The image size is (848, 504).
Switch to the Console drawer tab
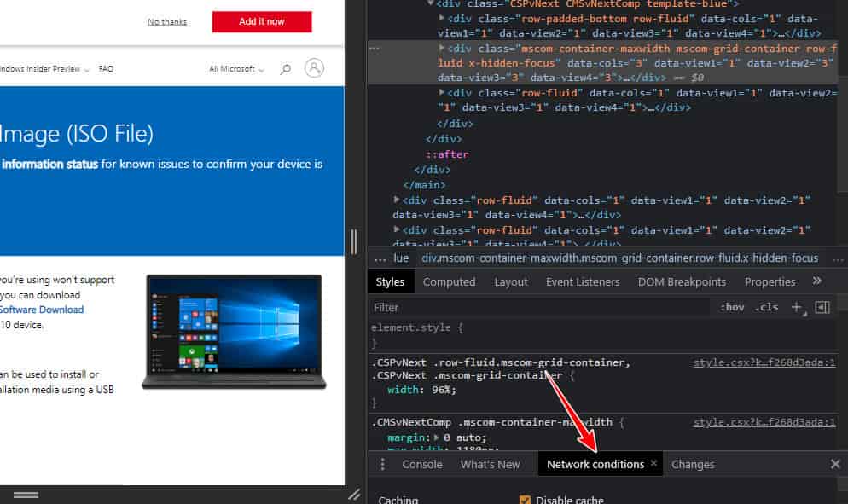tap(421, 464)
